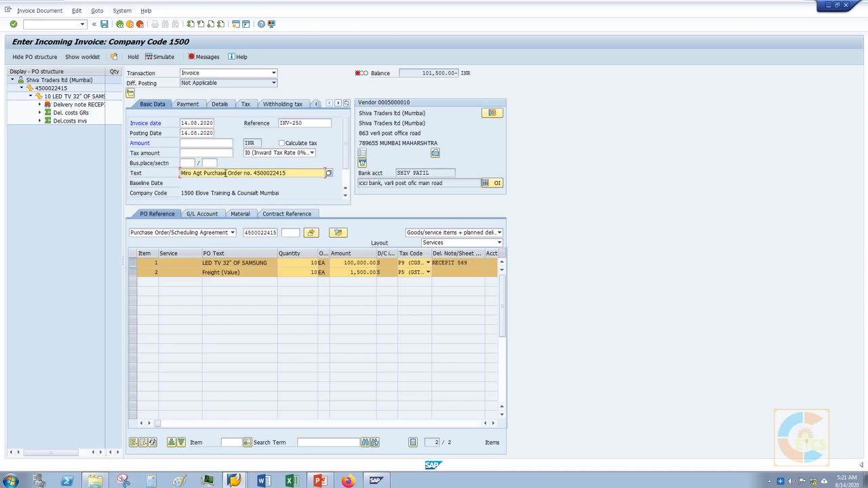Open Excel from the taskbar
Viewport: 868px width, 488px height.
coord(291,481)
